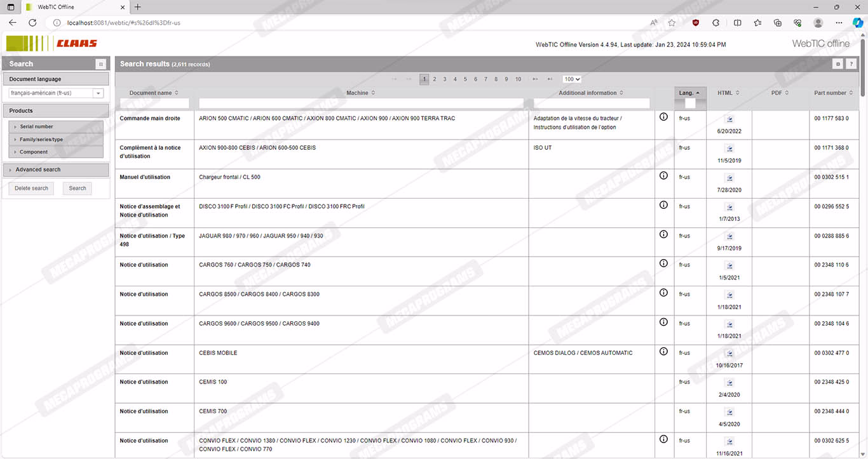Show info icon for Chargeur frontal CL 500
The image size is (868, 459).
663,176
